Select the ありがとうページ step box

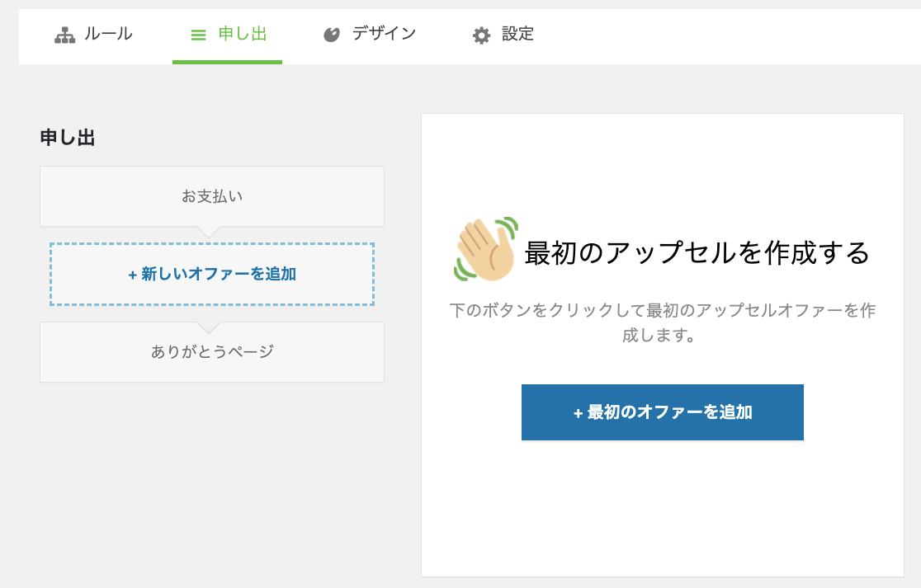(x=212, y=351)
